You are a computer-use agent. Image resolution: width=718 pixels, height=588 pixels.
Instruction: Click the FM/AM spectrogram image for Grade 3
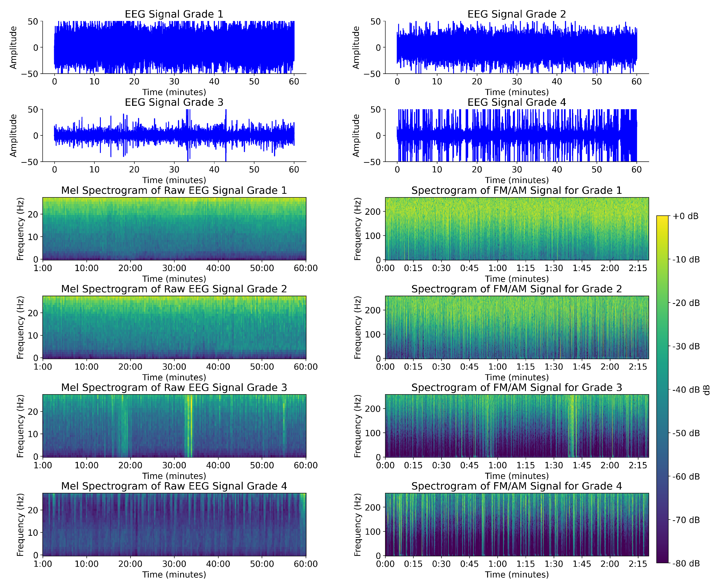pos(517,426)
